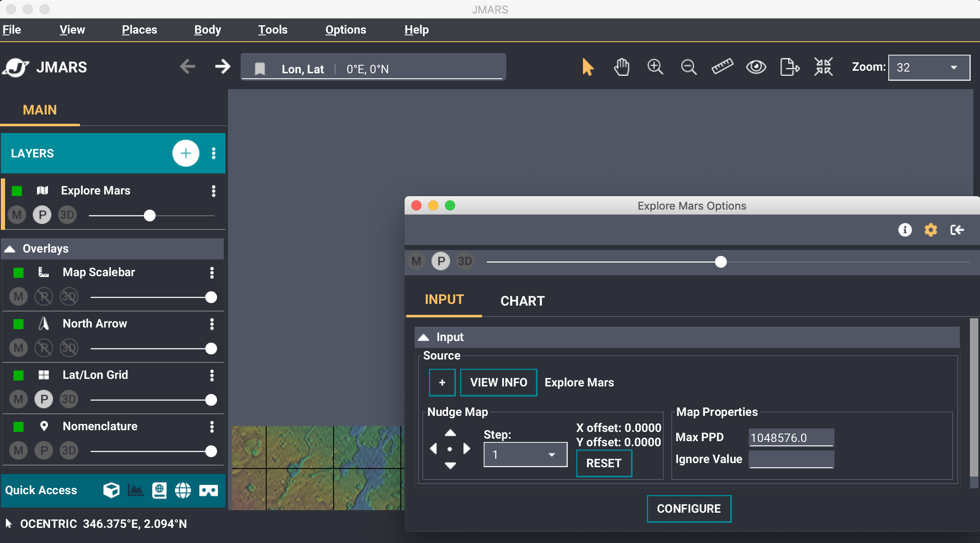Screen dimensions: 980x543
Task: Nudge the map down
Action: (450, 465)
